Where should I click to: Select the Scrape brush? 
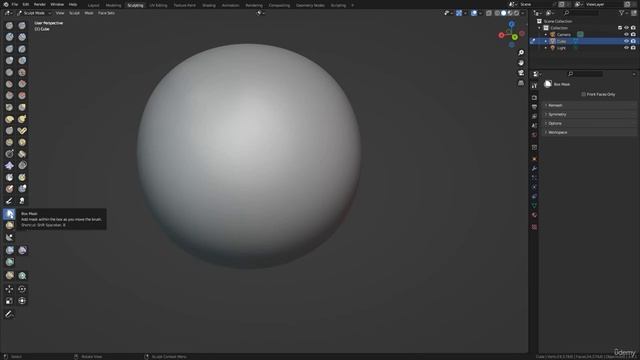(9, 96)
